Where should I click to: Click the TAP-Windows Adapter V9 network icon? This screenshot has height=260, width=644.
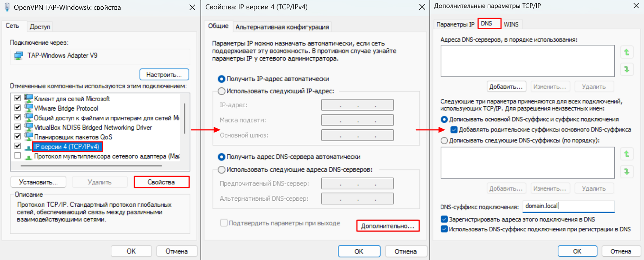(x=18, y=56)
